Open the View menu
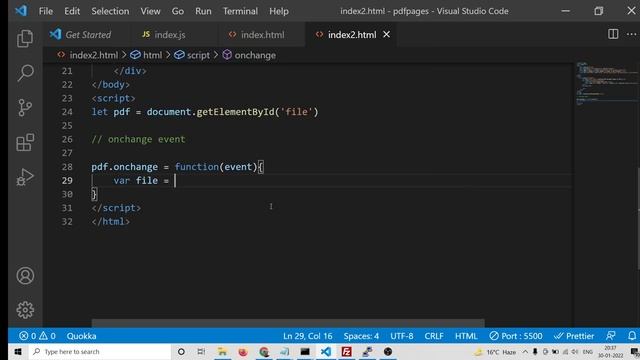640x360 pixels. (x=150, y=11)
